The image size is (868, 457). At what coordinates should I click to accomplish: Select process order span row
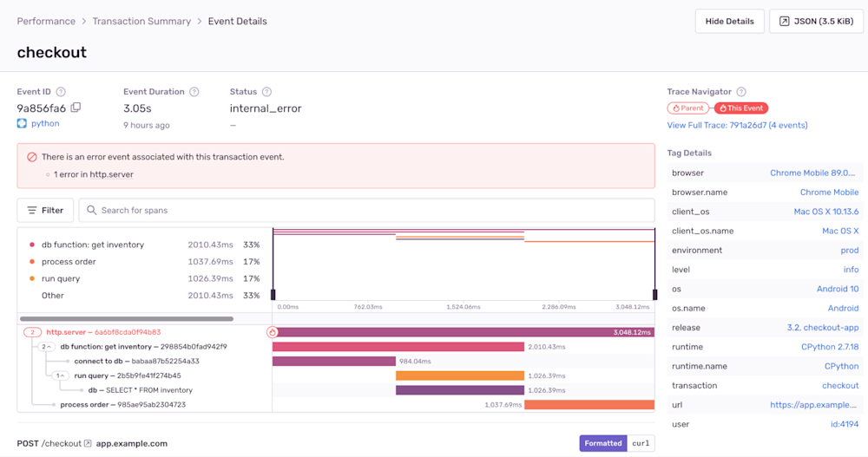tap(336, 404)
